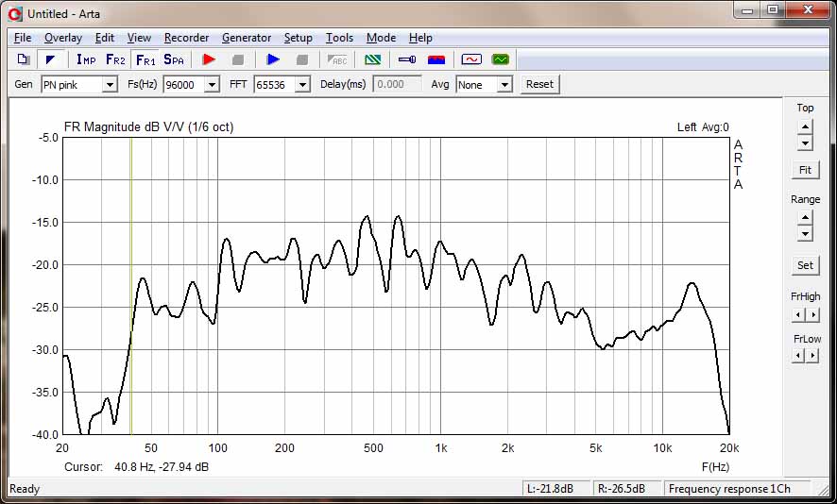This screenshot has height=504, width=837.
Task: Start recording with the red play icon
Action: tap(210, 59)
